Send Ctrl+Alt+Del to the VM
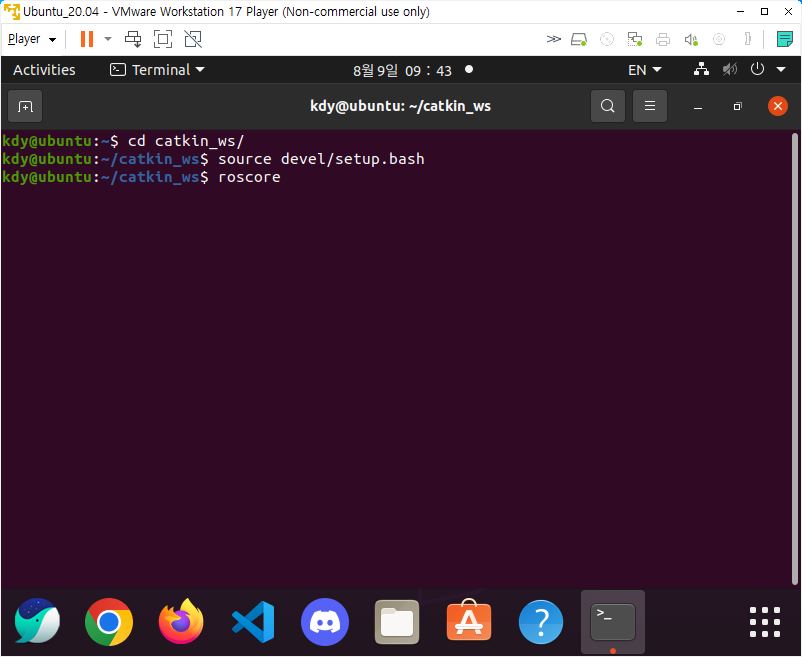The width and height of the screenshot is (802, 657). pyautogui.click(x=133, y=39)
